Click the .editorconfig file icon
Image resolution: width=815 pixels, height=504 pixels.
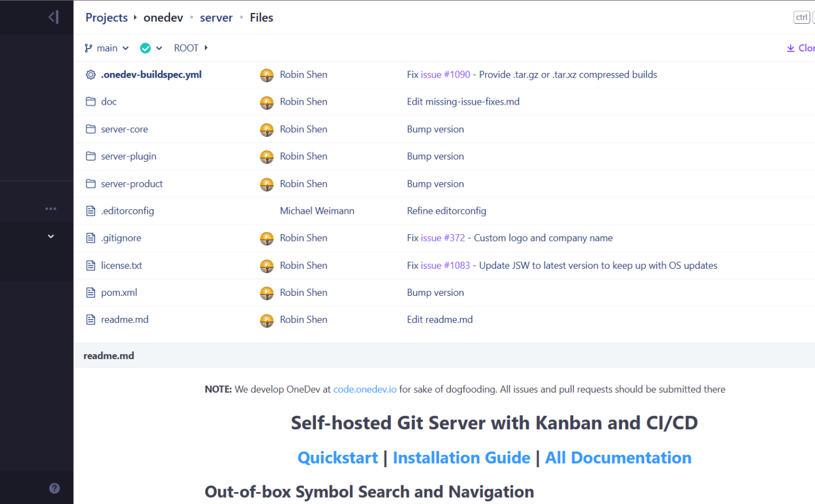click(91, 211)
